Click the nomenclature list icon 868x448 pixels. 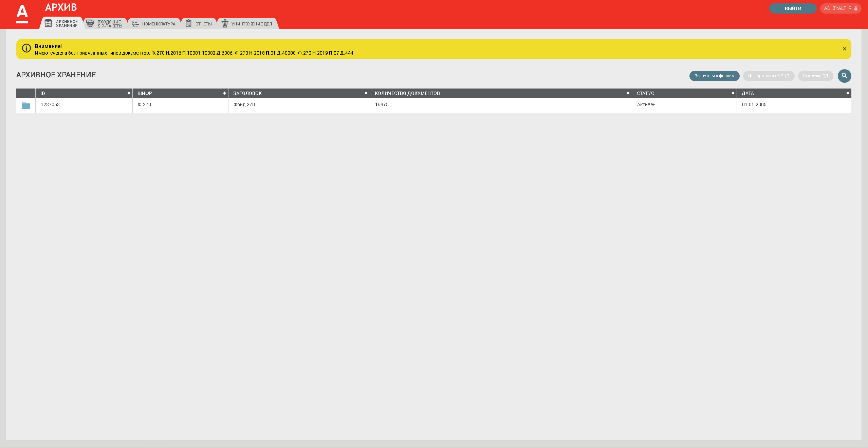point(135,23)
